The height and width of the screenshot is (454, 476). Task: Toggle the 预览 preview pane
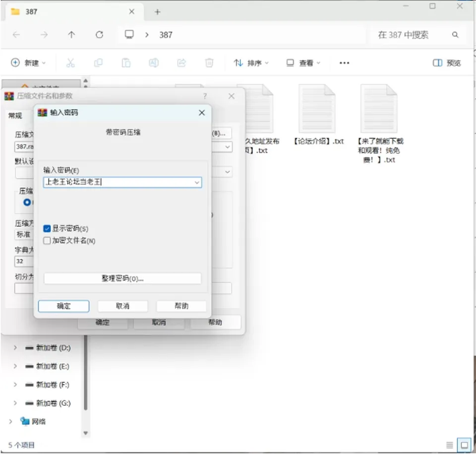(447, 63)
